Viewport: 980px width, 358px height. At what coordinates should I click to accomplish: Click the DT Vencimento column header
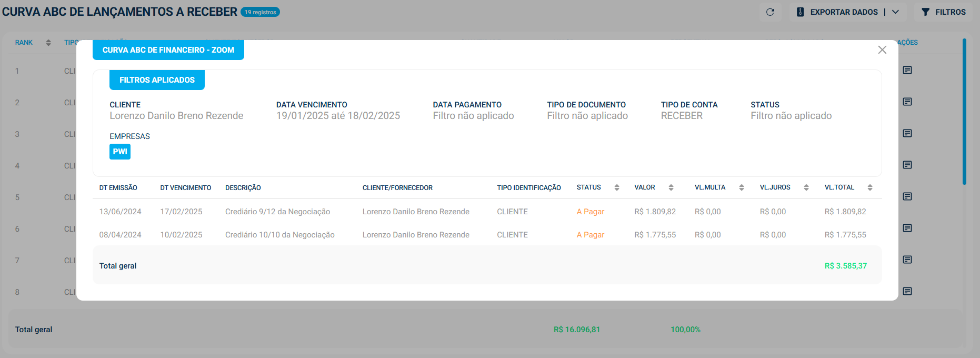186,188
